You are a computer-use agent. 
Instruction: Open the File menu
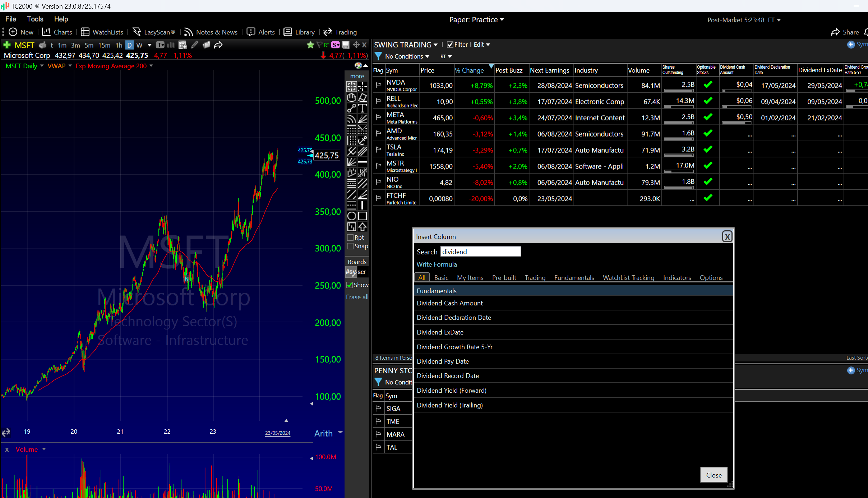pos(11,19)
